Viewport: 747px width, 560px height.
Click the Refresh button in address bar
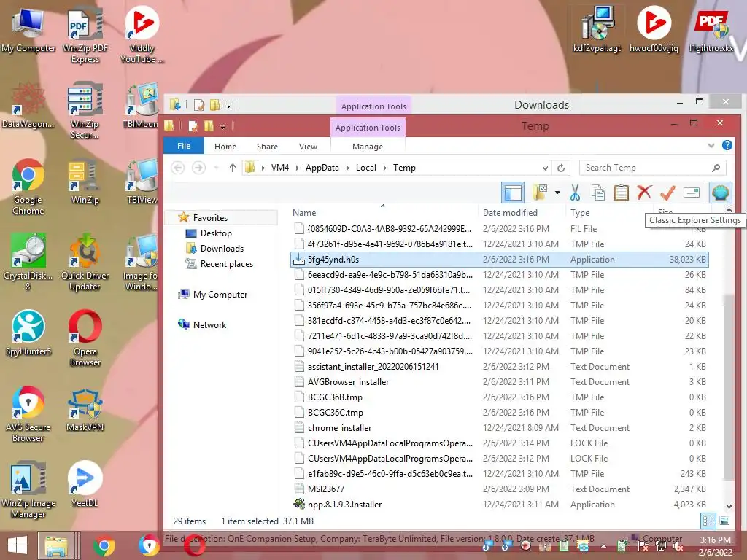coord(561,168)
